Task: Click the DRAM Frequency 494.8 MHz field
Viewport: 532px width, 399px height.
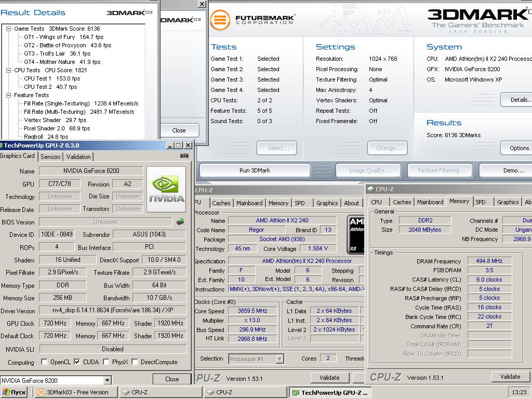Action: (x=489, y=261)
